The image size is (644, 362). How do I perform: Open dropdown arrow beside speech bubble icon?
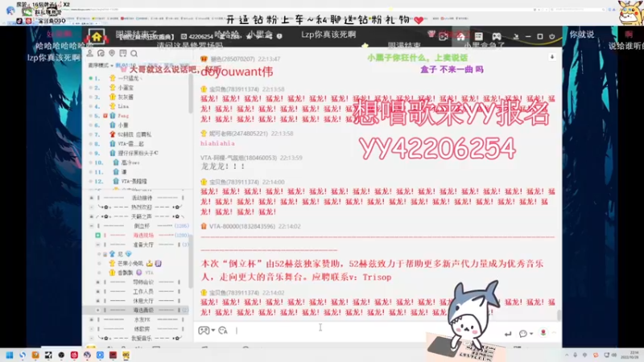tap(531, 334)
